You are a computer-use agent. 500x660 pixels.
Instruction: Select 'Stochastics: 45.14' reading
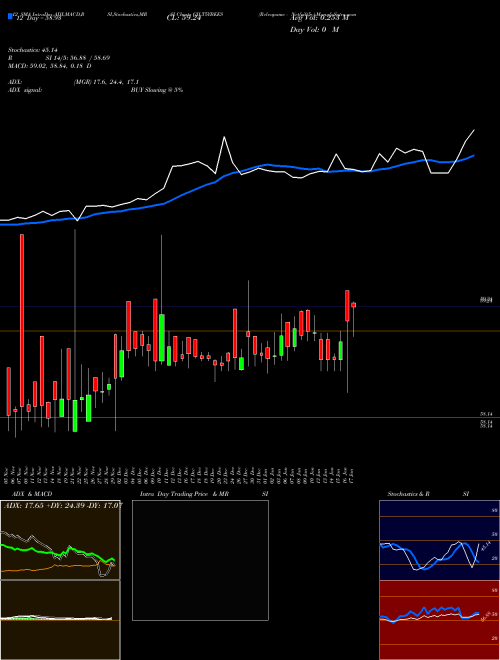(x=33, y=50)
